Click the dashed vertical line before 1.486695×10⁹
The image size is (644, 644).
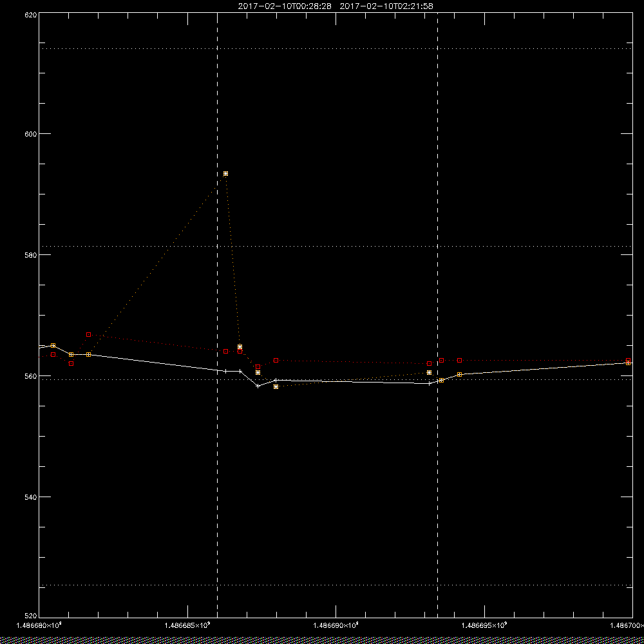[437, 314]
